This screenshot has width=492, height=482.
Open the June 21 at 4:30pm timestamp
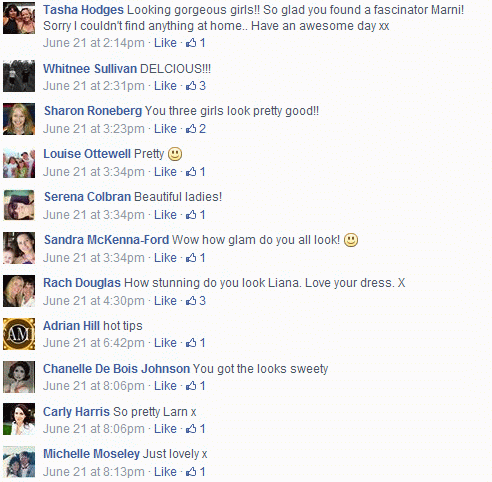tap(94, 301)
